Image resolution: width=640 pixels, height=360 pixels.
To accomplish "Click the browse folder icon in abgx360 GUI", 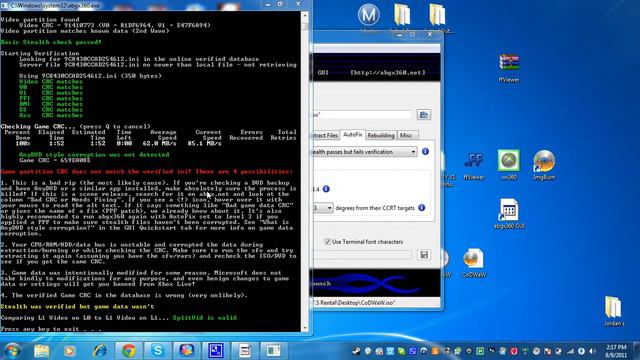I will click(424, 115).
